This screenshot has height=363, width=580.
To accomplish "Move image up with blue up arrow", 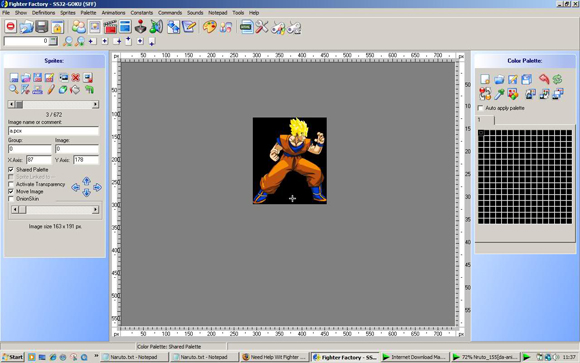I will (86, 181).
